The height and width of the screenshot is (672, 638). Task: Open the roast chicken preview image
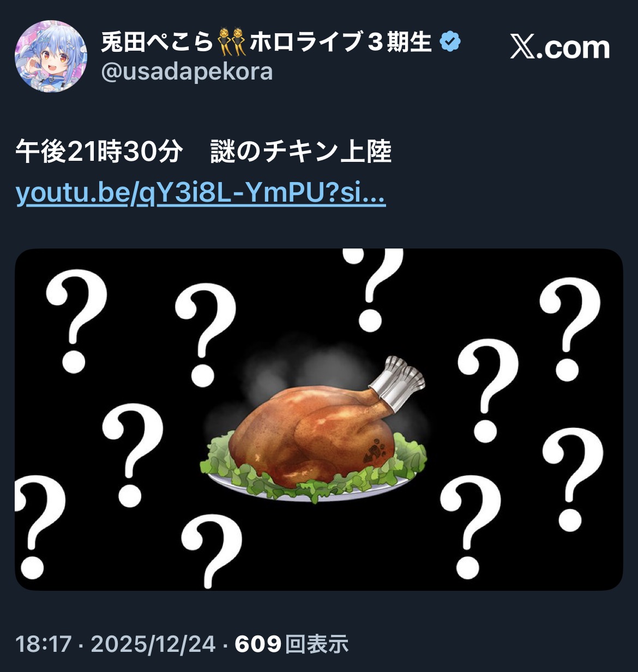[318, 419]
